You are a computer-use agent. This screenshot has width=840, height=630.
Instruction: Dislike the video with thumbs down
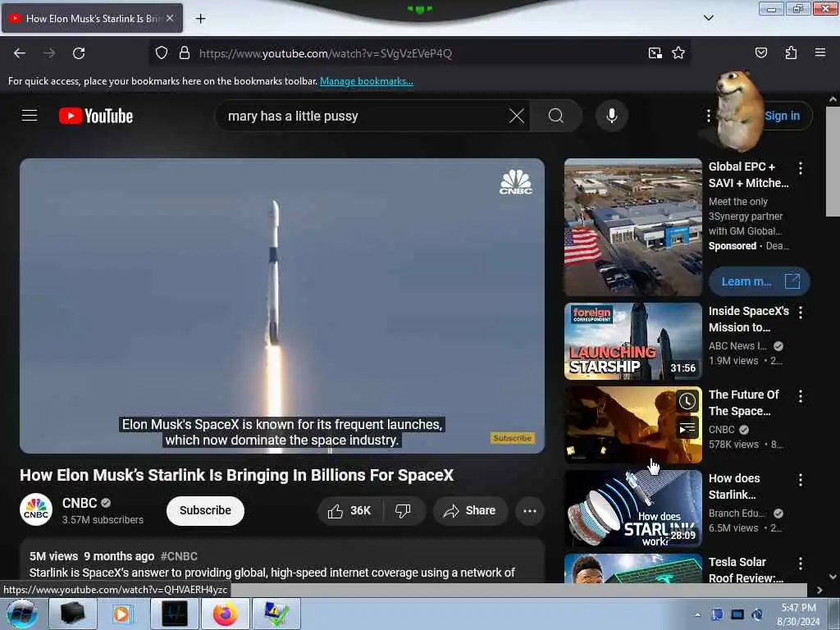[x=403, y=511]
